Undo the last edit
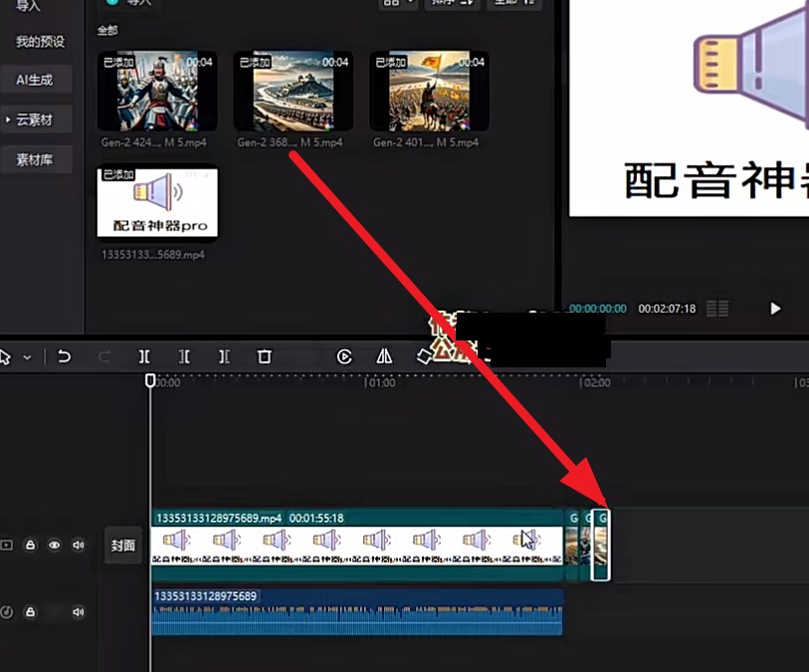The width and height of the screenshot is (809, 672). coord(64,356)
